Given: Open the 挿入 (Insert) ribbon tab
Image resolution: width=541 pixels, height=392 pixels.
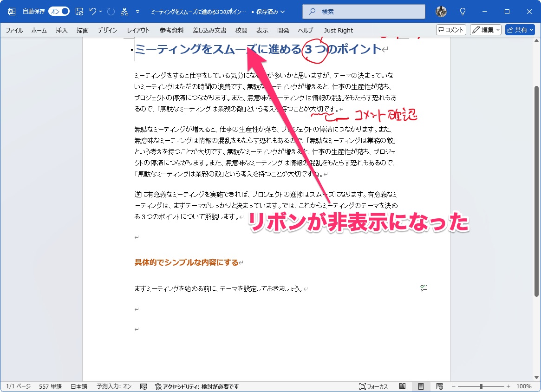Looking at the screenshot, I should [61, 30].
